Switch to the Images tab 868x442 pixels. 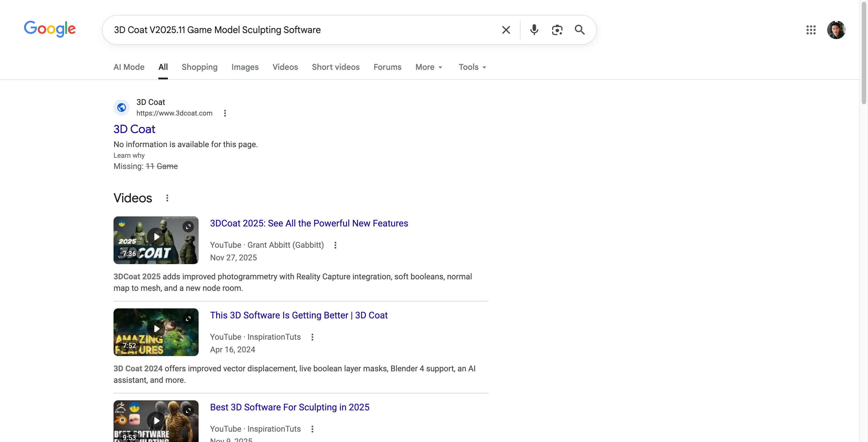(x=245, y=67)
